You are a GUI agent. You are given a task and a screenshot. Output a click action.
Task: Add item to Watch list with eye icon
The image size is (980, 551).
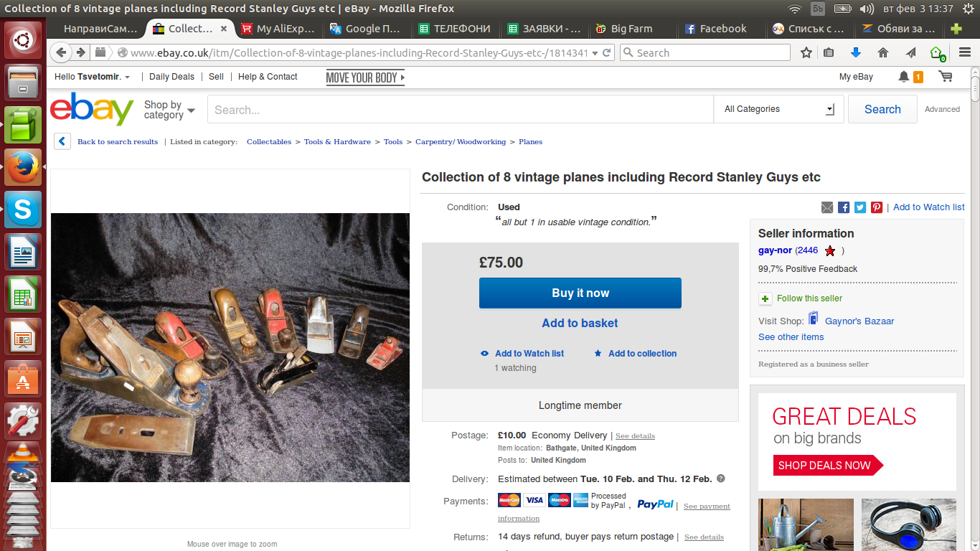click(485, 354)
